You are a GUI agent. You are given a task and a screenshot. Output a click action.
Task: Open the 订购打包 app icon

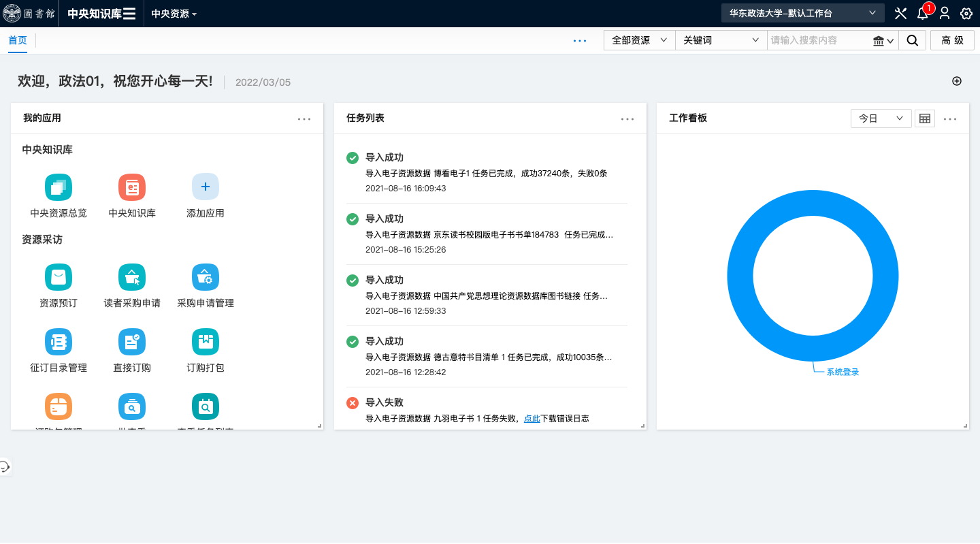click(x=206, y=342)
